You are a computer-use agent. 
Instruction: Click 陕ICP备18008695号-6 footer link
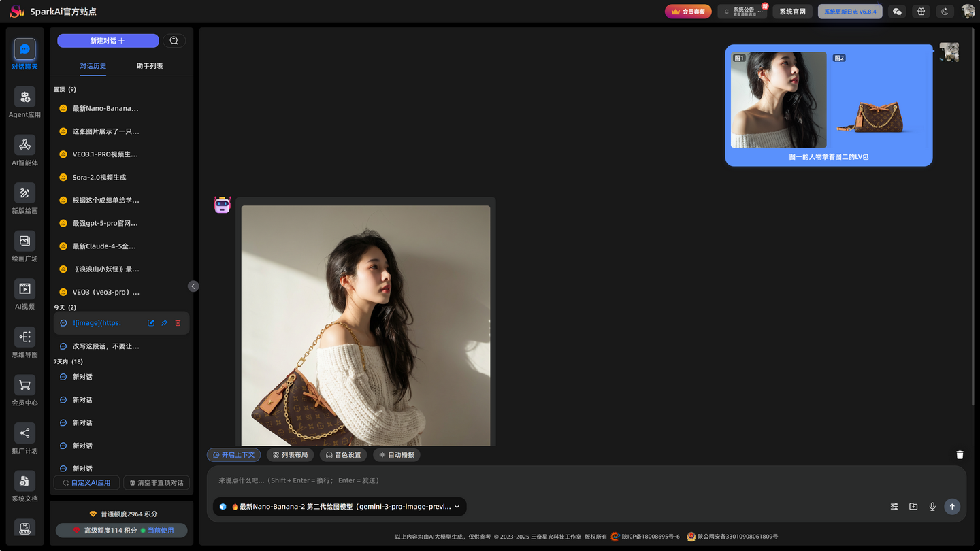coord(645,537)
